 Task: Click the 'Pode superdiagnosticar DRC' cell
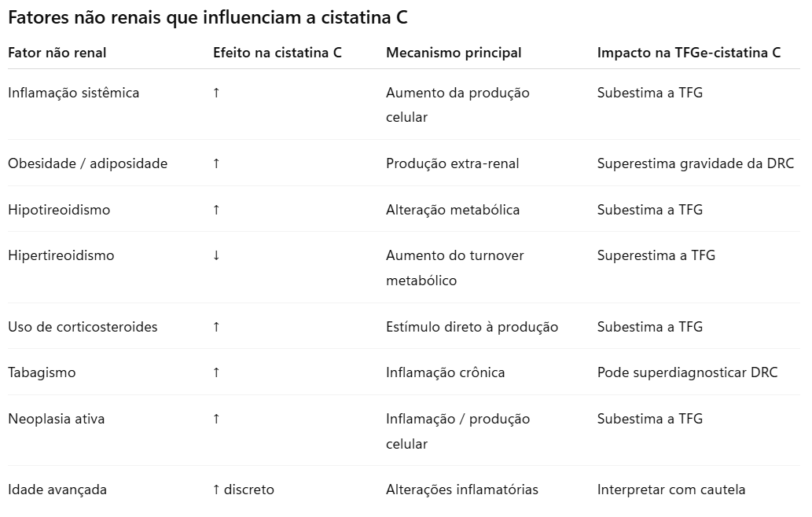point(687,372)
